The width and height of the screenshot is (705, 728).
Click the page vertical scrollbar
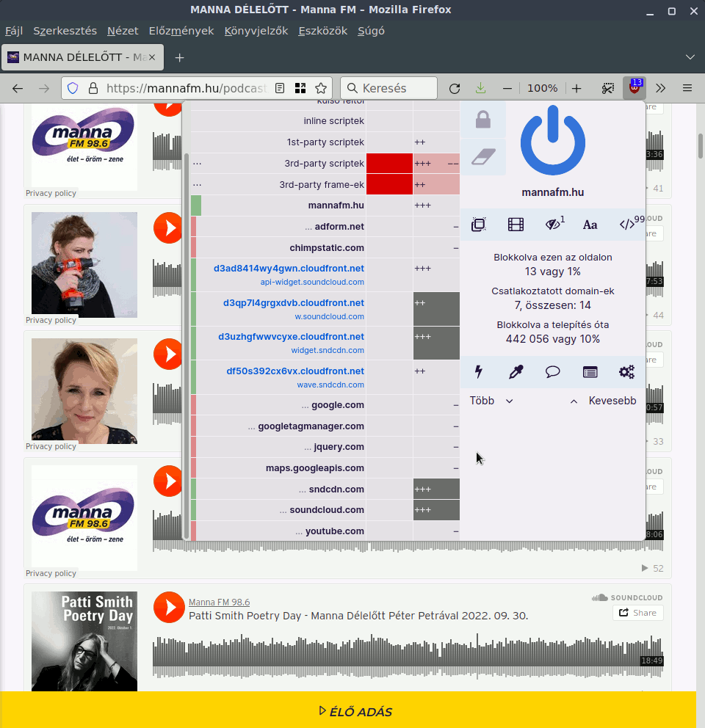pos(701,146)
